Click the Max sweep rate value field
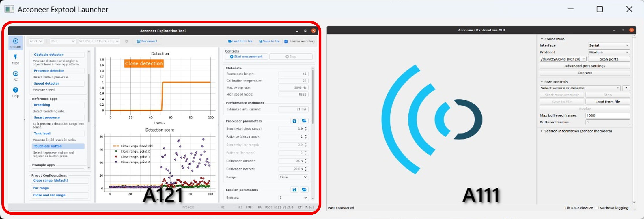This screenshot has width=644, height=219. 293,87
